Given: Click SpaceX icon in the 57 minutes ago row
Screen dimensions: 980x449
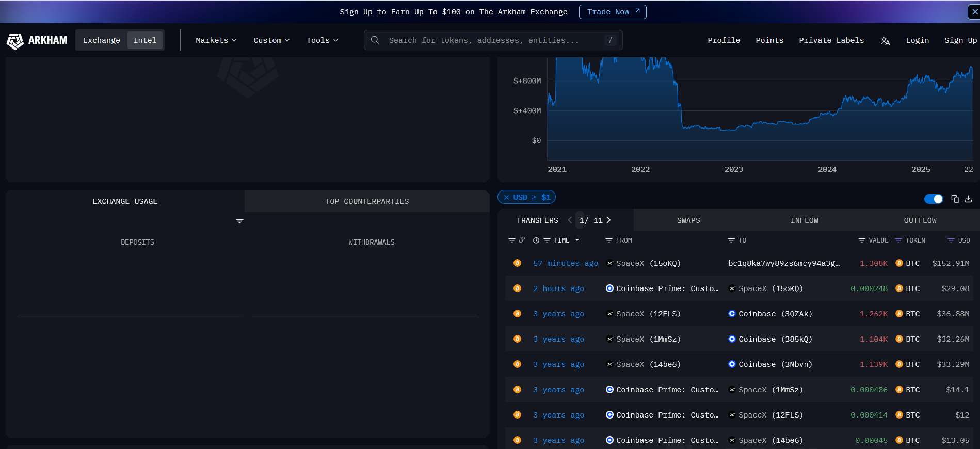Looking at the screenshot, I should point(610,263).
